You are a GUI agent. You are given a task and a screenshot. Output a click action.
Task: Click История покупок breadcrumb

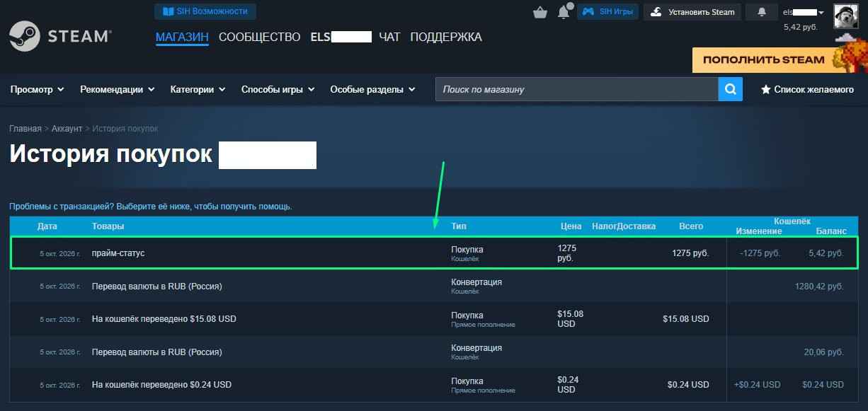pos(125,129)
